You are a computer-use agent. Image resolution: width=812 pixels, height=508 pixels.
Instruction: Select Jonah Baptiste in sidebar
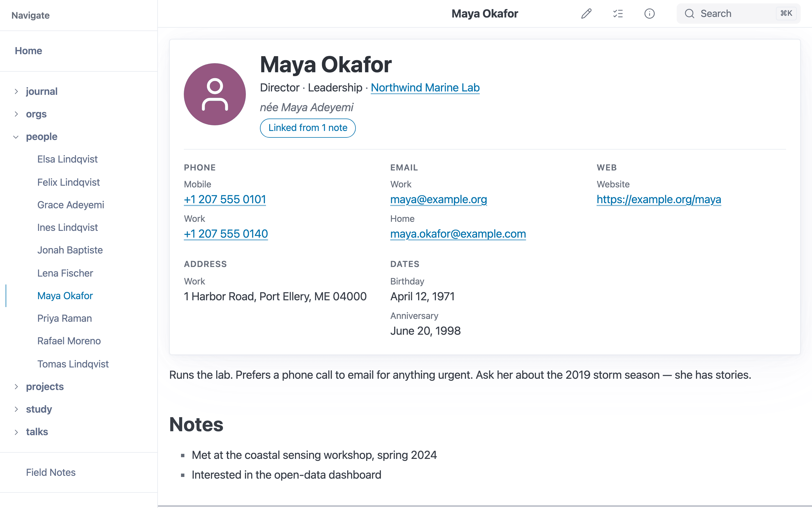[70, 250]
